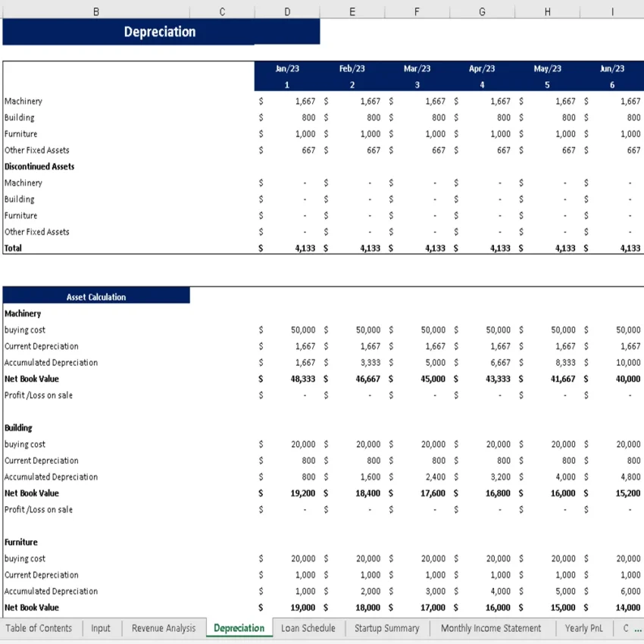Screen dimensions: 644x644
Task: Select column header B
Action: 95,11
